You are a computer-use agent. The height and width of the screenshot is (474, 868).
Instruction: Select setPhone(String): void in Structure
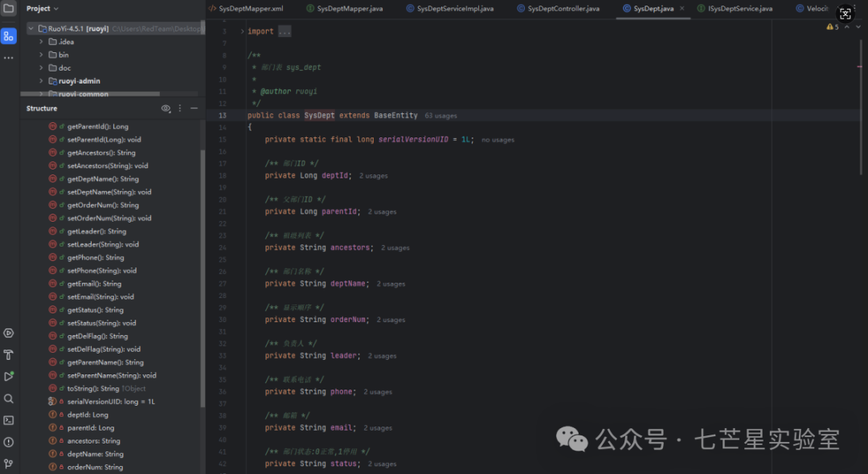102,271
